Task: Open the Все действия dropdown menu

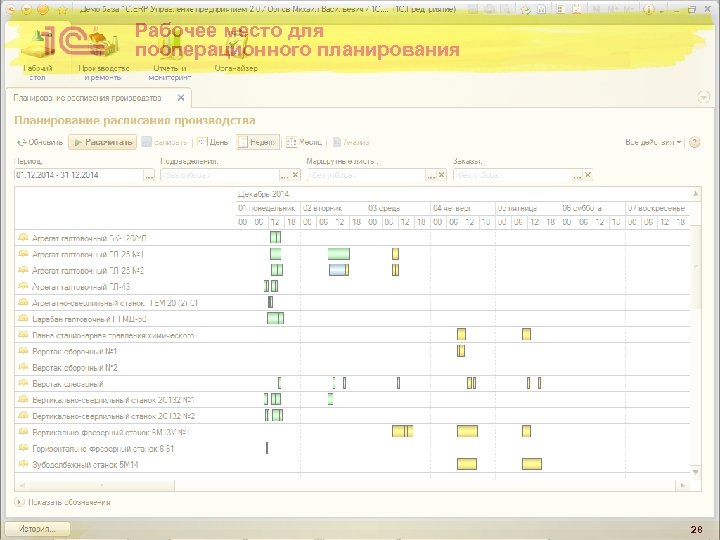Action: [653, 142]
